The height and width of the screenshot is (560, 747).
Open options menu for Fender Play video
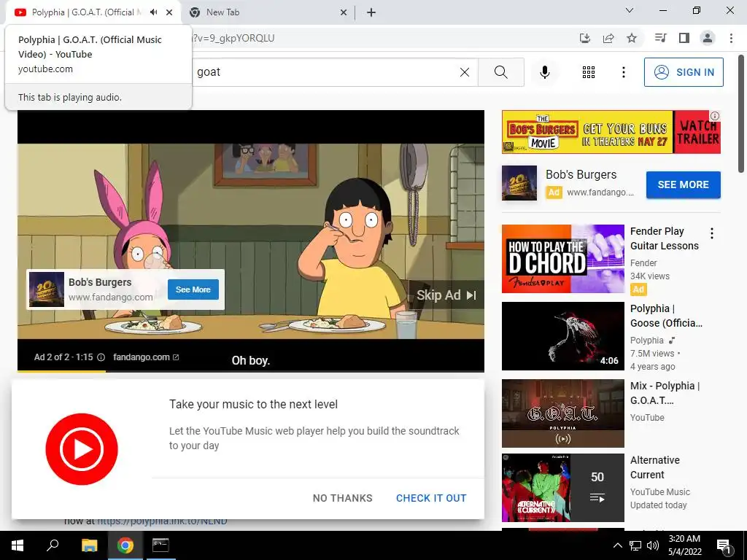click(x=712, y=233)
